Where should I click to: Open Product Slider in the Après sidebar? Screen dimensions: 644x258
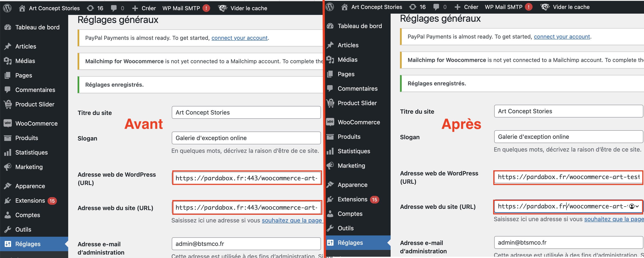357,103
